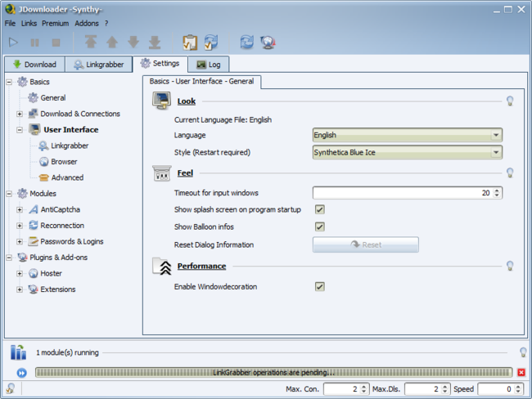The width and height of the screenshot is (532, 399).
Task: Toggle Show splash screen on startup checkbox
Action: point(319,209)
